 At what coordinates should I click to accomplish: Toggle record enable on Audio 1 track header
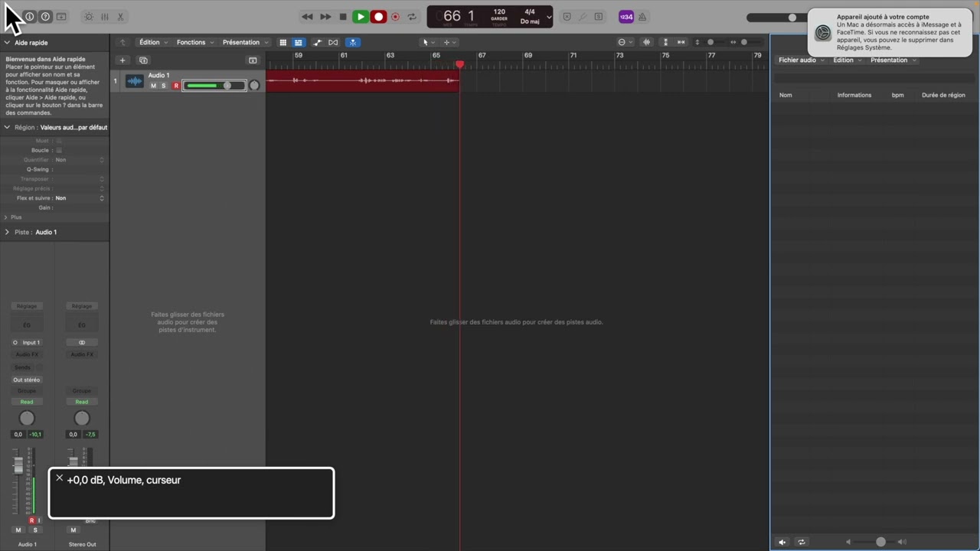176,86
